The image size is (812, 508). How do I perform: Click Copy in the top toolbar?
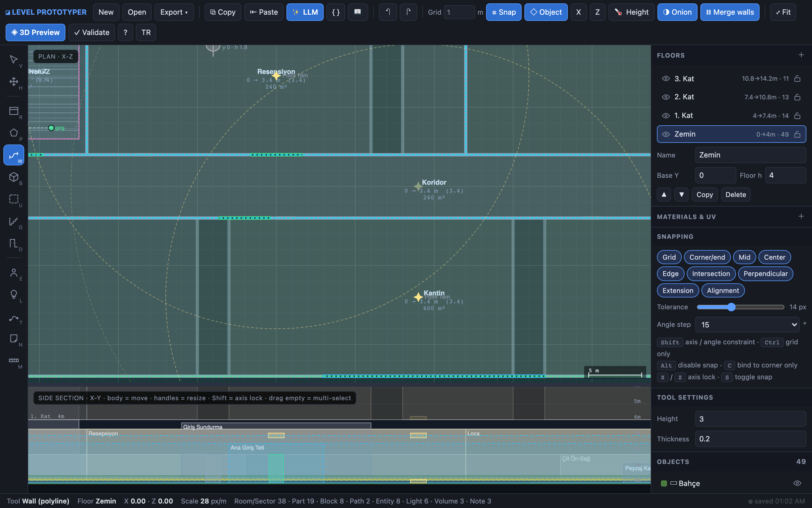[223, 12]
